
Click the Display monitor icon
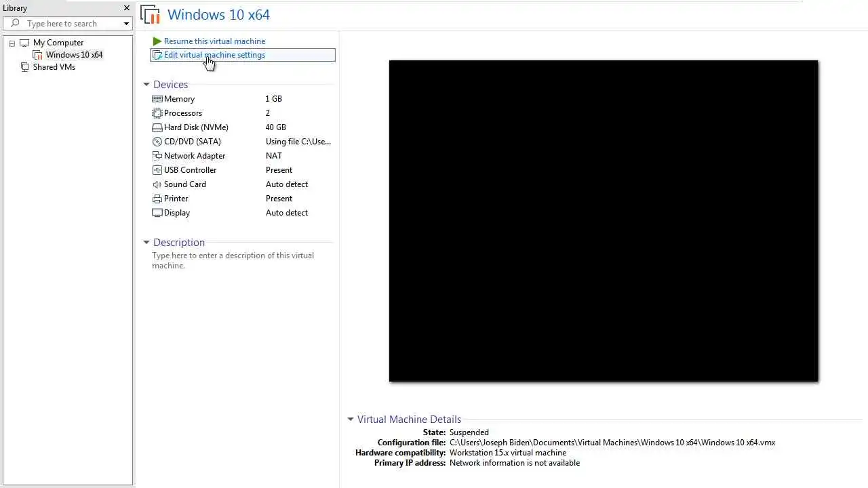[157, 213]
